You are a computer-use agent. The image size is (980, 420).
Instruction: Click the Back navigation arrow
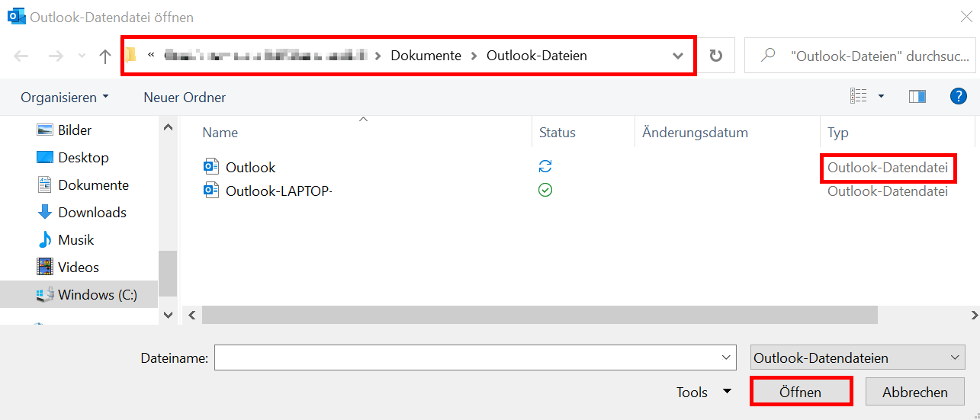point(21,56)
